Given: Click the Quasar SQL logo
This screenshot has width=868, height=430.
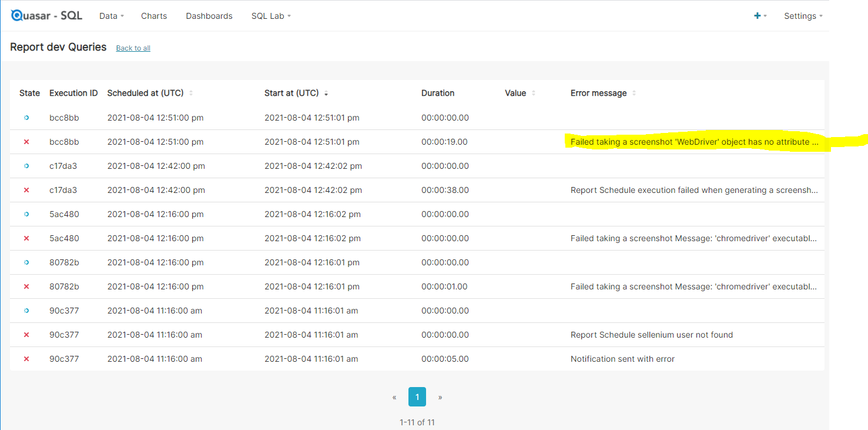Looking at the screenshot, I should click(46, 15).
